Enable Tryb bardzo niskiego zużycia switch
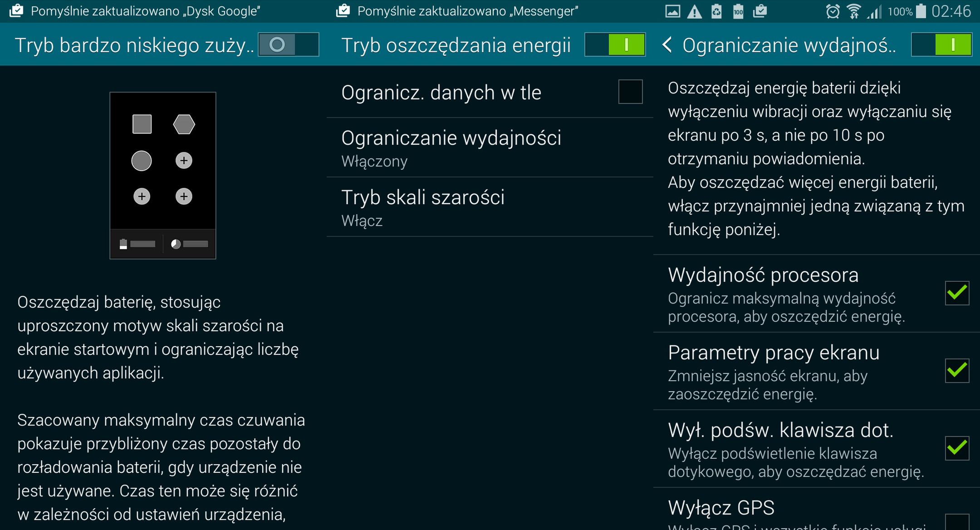Image resolution: width=980 pixels, height=530 pixels. click(x=289, y=45)
